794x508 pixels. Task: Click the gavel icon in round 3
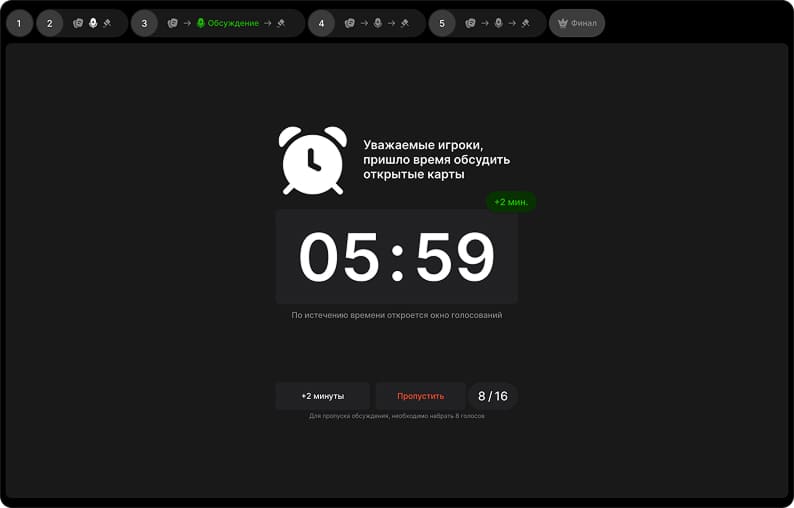(282, 23)
